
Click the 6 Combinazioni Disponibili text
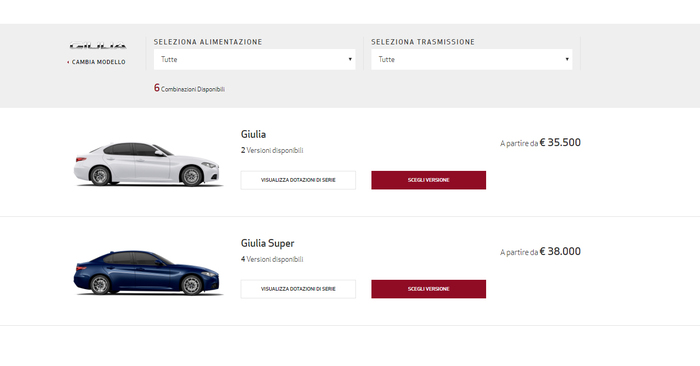189,88
